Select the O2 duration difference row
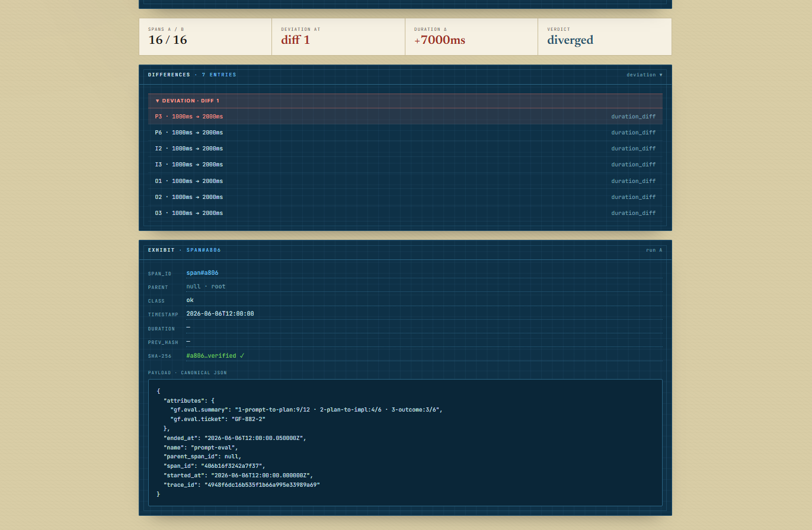Screen dimensions: 812x530 point(405,197)
